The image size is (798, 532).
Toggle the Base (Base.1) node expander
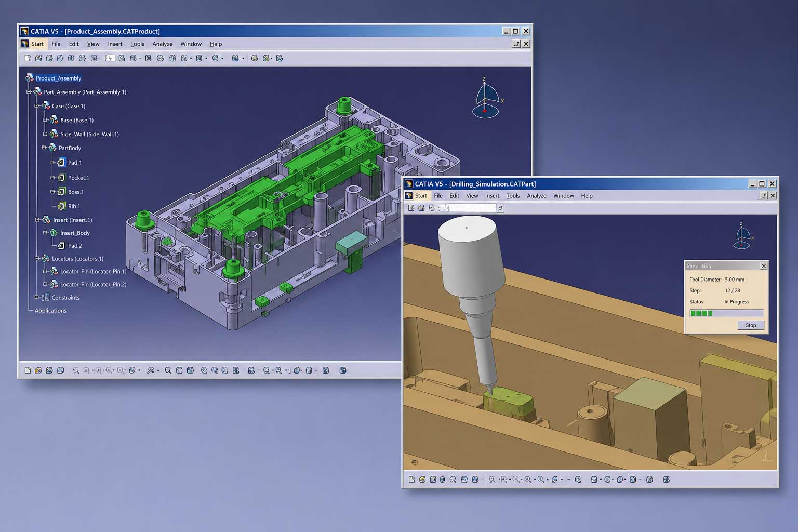[45, 120]
